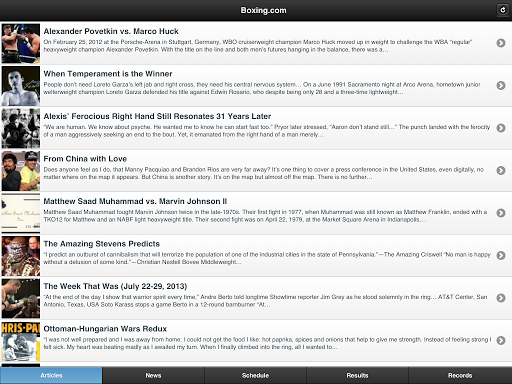512x384 pixels.
Task: Open the arrow for Matthew Saad Muhammad vs. Marvin Johnson II
Action: click(501, 213)
